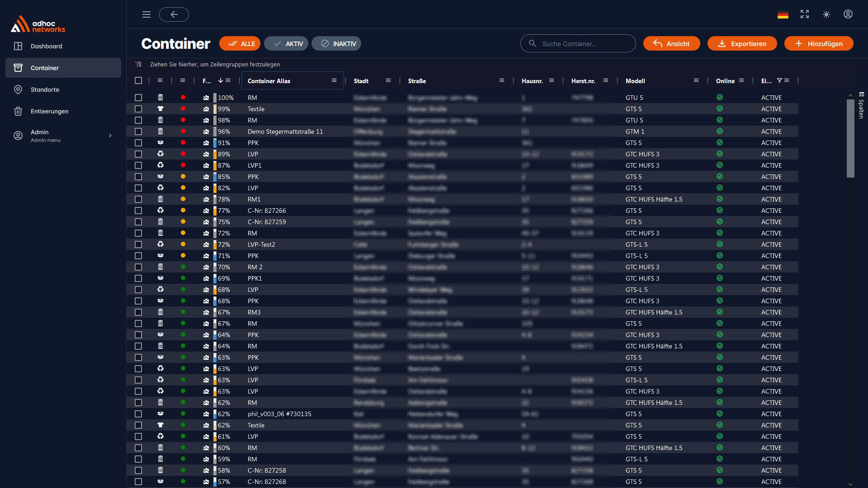Screen dimensions: 868x488
Task: Open Entleerungen in sidebar
Action: pyautogui.click(x=63, y=111)
